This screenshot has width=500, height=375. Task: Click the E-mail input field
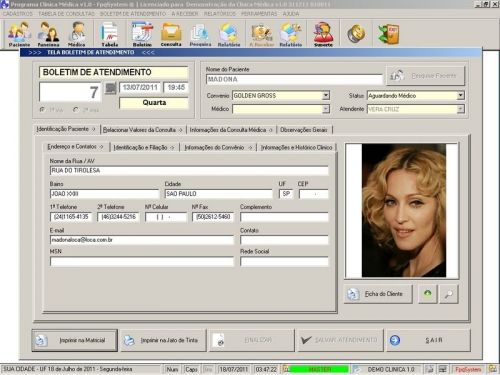(142, 240)
